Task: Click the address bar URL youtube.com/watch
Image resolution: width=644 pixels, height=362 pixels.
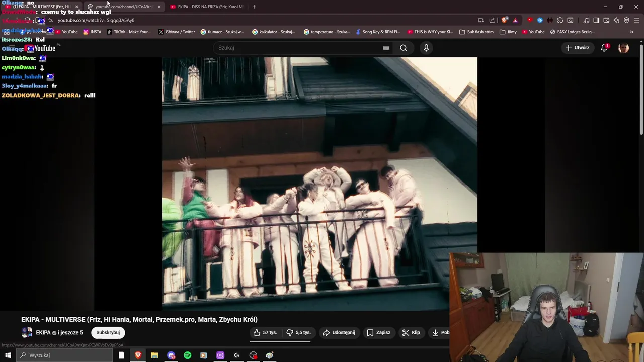Action: (96, 20)
